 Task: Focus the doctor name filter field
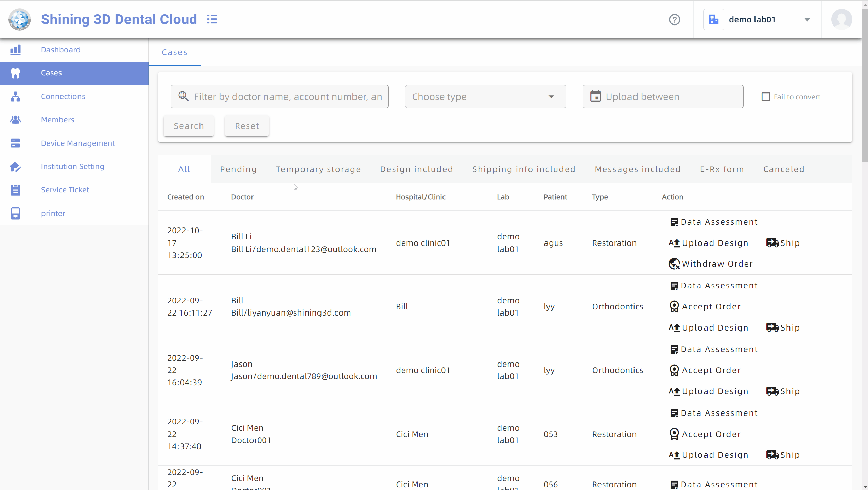click(x=288, y=97)
